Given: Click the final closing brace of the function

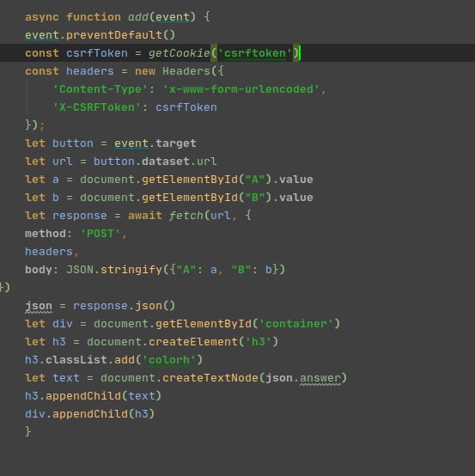Looking at the screenshot, I should tap(28, 431).
